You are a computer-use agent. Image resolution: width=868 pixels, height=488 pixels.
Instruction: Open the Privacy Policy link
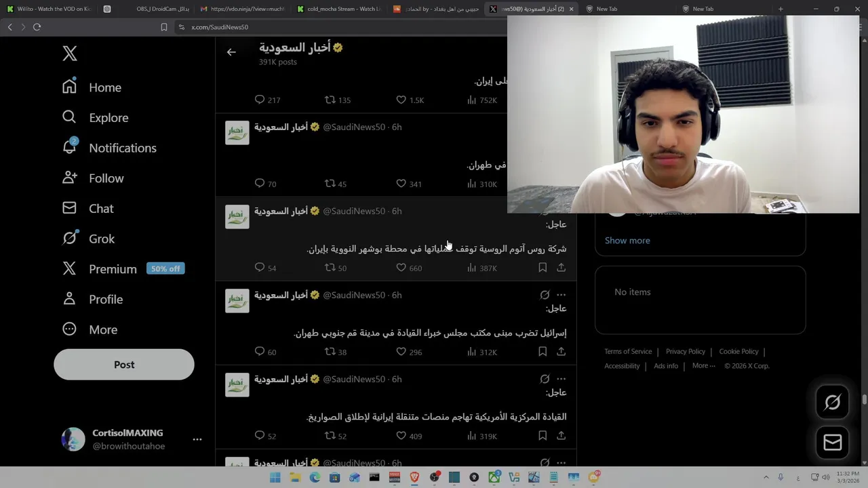click(686, 351)
